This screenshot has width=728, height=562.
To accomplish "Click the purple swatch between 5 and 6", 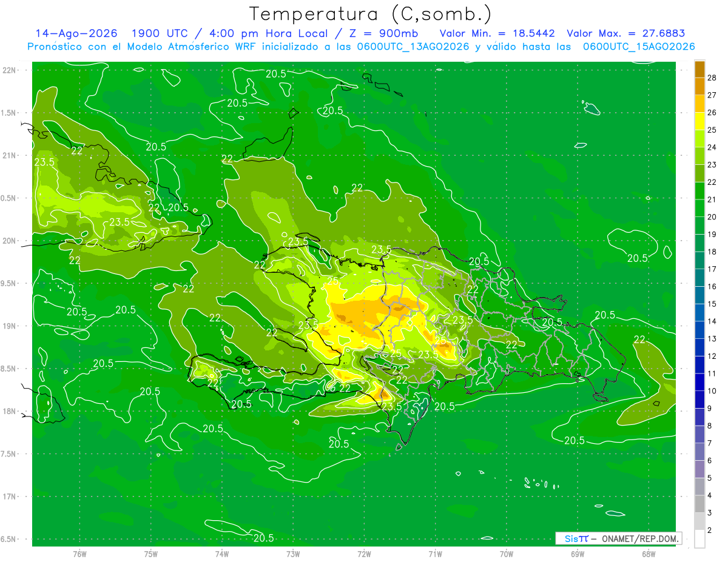I will [x=700, y=469].
